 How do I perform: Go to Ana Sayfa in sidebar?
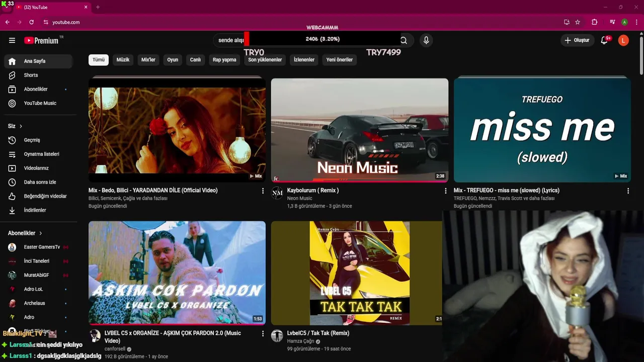[39, 61]
